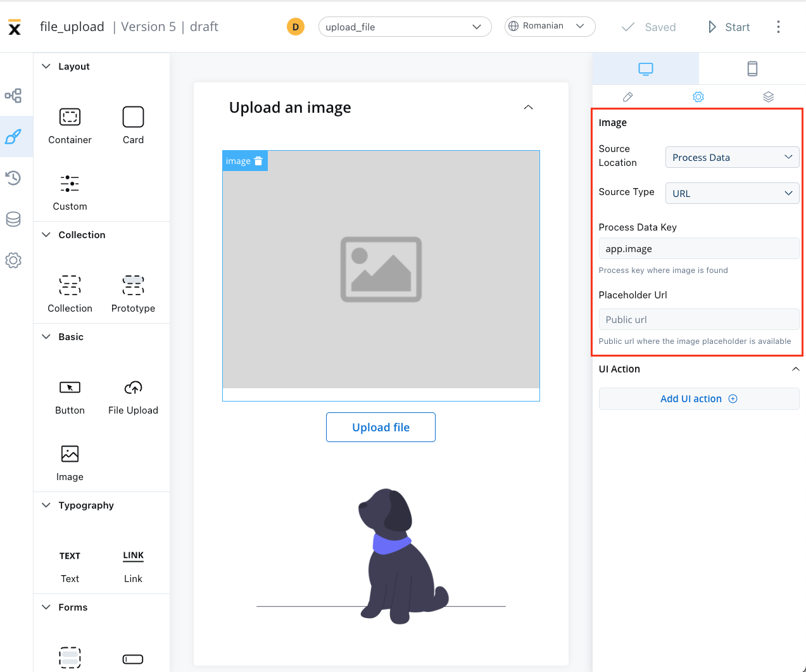
Task: Select the Collection component
Action: [x=70, y=294]
